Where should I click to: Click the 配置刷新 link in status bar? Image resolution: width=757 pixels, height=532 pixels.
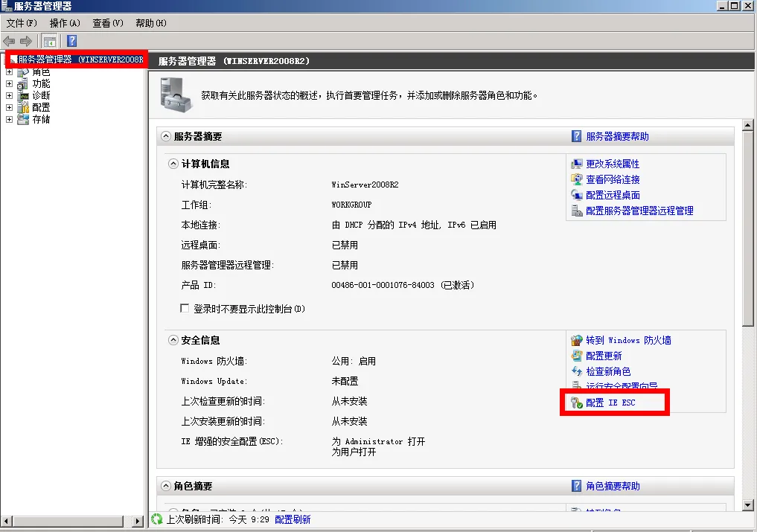click(293, 519)
